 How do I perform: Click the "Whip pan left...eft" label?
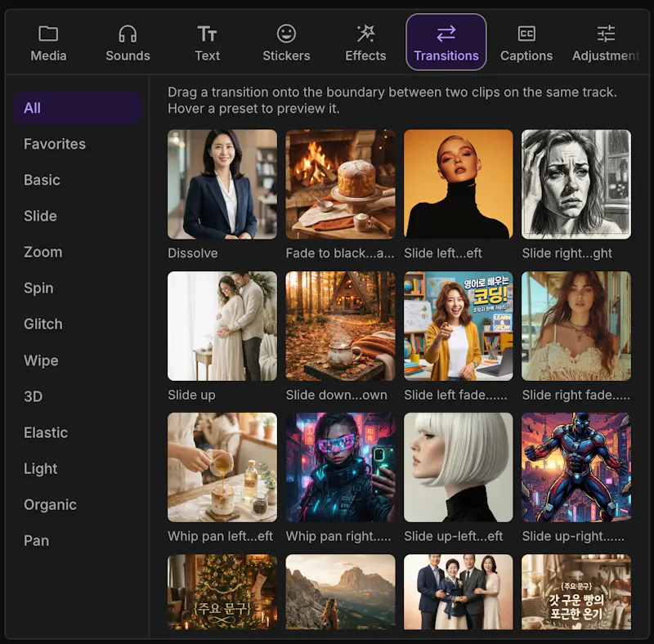click(220, 536)
